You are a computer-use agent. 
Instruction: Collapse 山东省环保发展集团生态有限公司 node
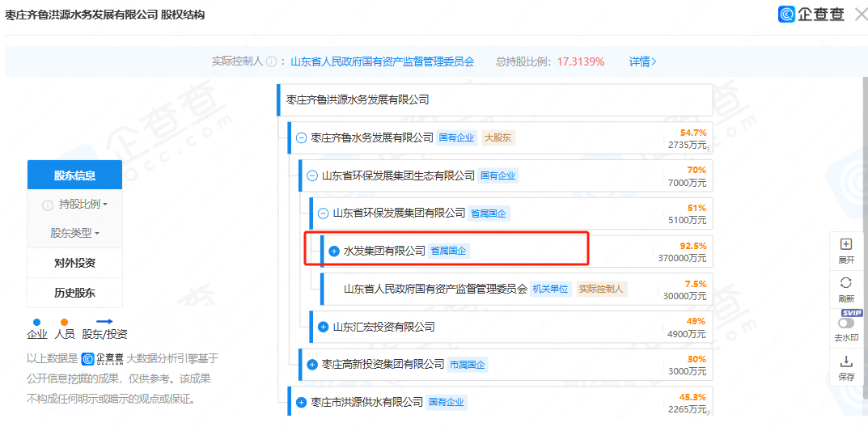[311, 175]
